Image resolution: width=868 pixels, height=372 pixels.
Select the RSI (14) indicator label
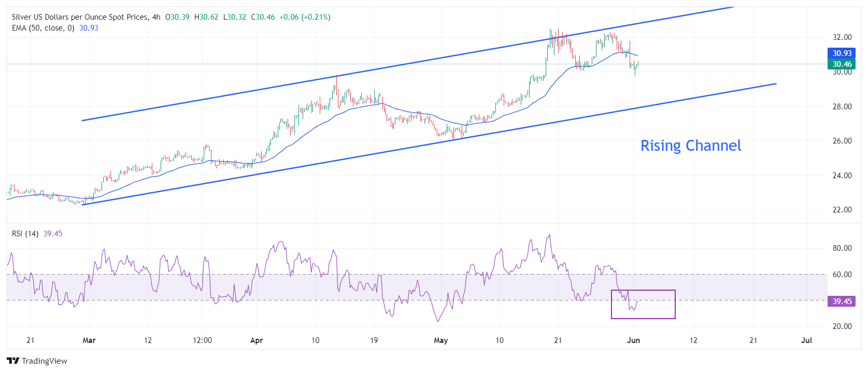(x=25, y=234)
